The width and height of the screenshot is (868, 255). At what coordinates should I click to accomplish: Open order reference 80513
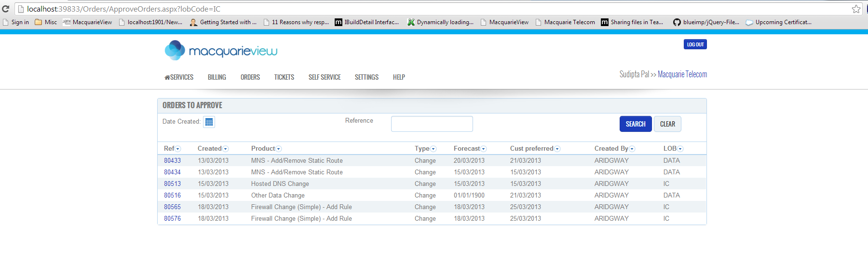[172, 184]
